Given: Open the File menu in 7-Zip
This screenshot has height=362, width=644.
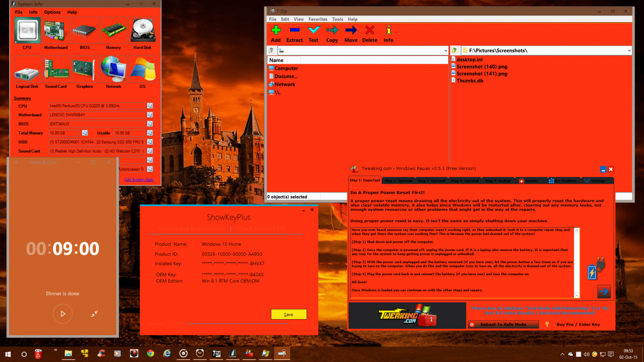Looking at the screenshot, I should (273, 19).
